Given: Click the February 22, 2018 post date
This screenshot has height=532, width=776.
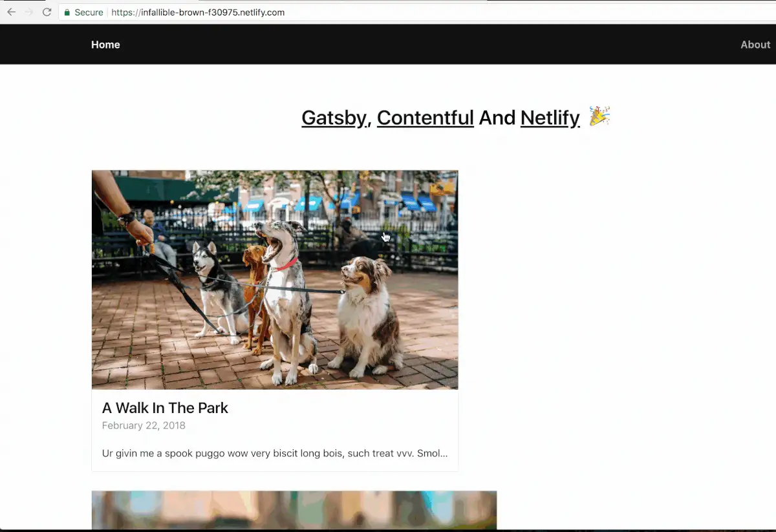Looking at the screenshot, I should tap(144, 425).
